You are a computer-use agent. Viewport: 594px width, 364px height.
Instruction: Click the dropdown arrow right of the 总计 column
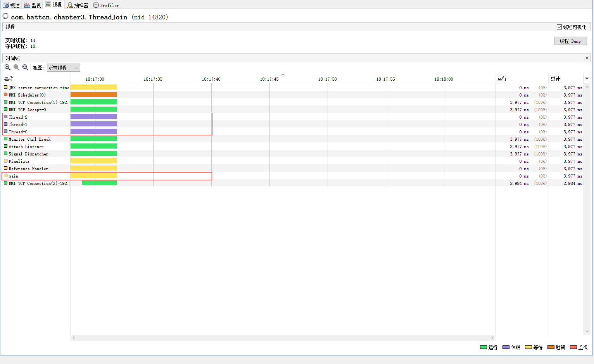587,78
